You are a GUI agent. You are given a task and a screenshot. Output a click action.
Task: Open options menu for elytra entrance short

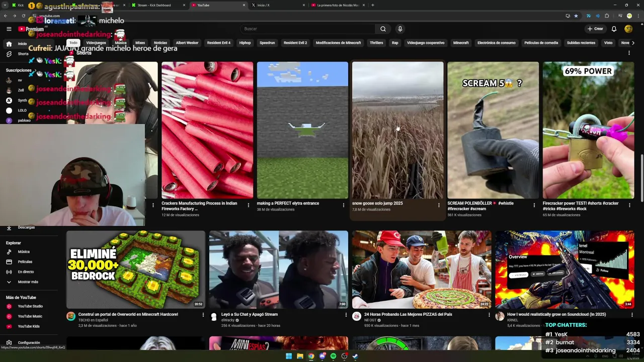point(344,205)
